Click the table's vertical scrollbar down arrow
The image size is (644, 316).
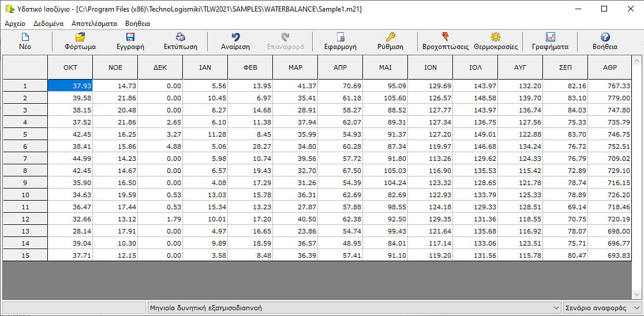coord(637,294)
